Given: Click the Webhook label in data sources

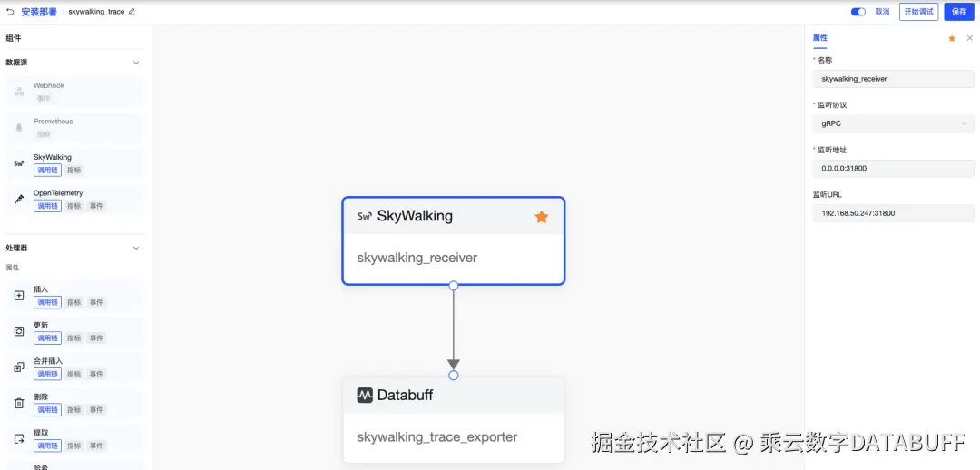Looking at the screenshot, I should click(49, 85).
